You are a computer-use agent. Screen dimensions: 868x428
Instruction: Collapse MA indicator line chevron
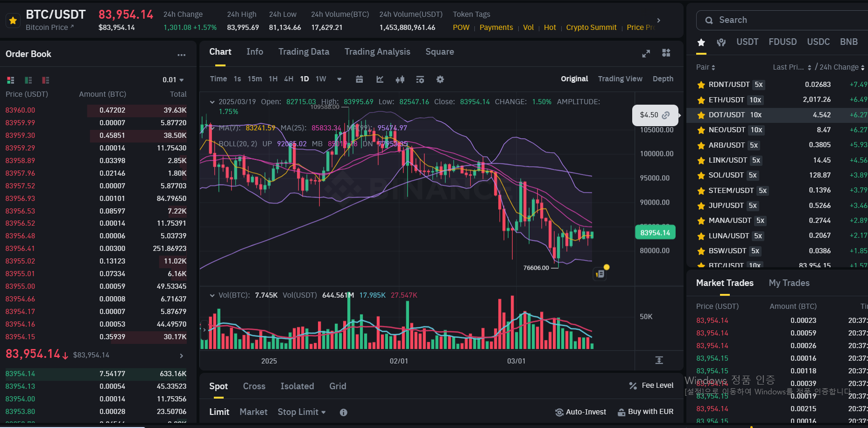coord(212,128)
